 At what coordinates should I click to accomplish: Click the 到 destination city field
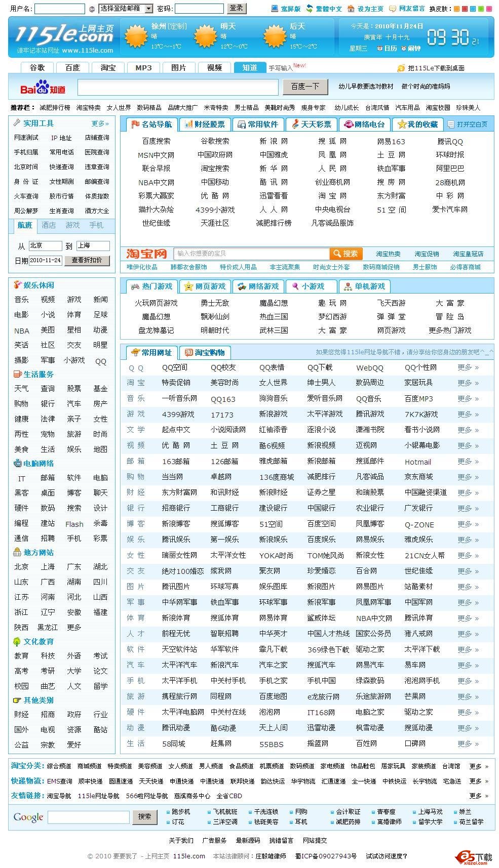pos(93,246)
